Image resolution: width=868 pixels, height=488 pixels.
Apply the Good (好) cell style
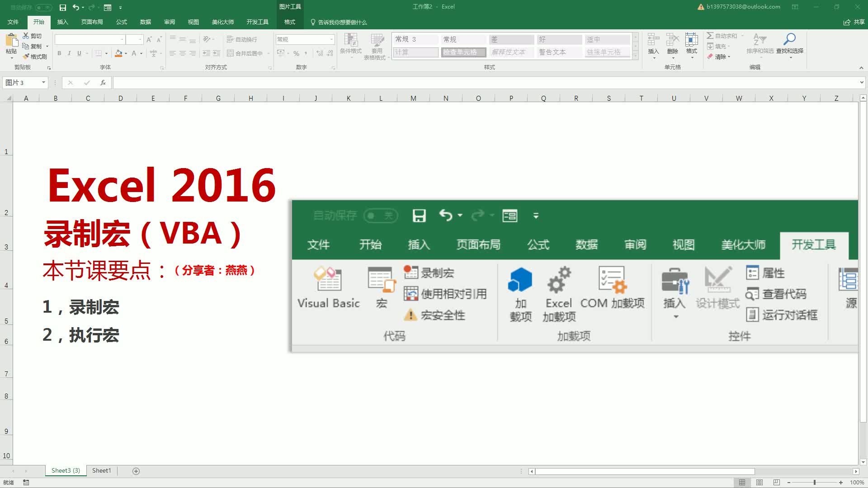tap(559, 39)
